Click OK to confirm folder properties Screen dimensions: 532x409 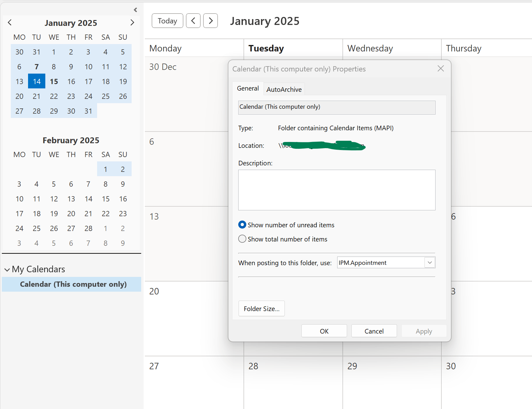324,331
